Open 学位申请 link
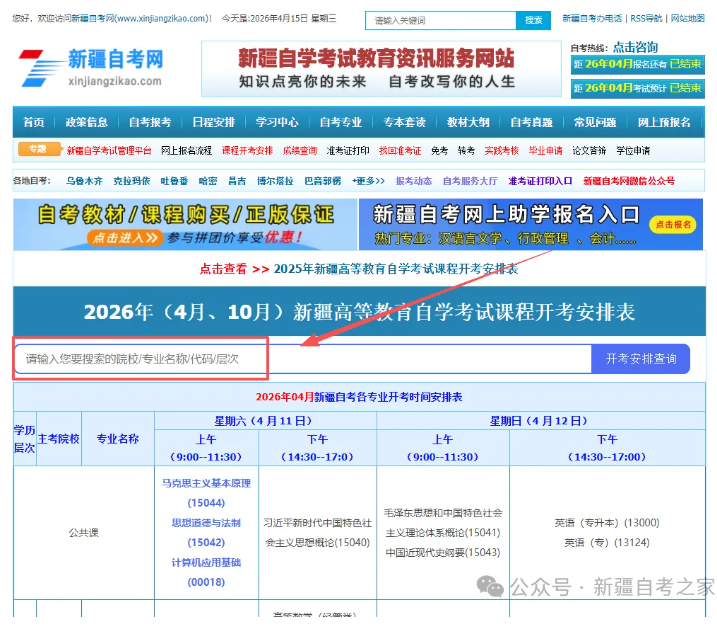 coord(633,151)
